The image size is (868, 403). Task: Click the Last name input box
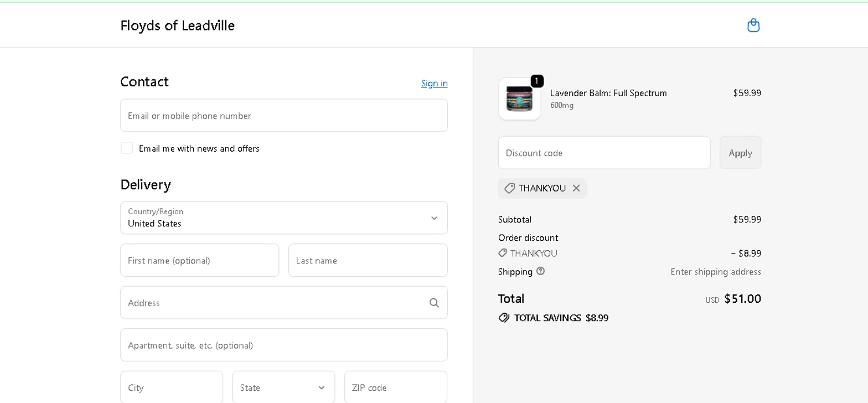[367, 261]
